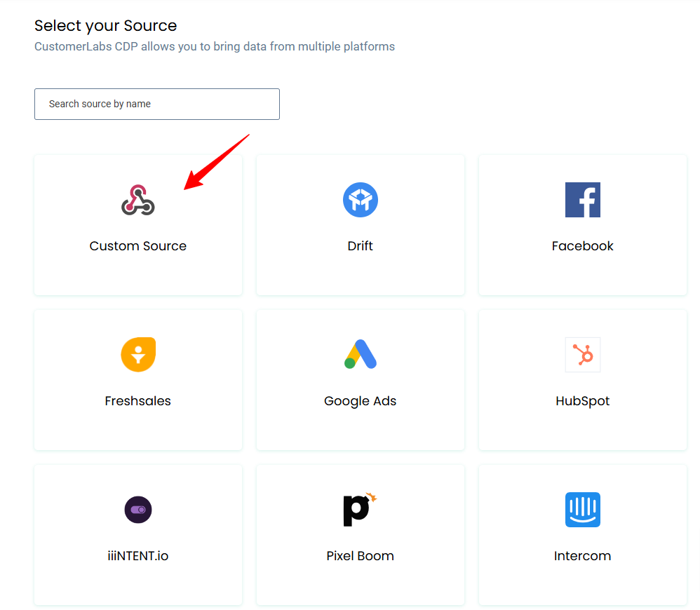This screenshot has height=610, width=700.
Task: Click the Pixel Boom logo icon
Action: 360,510
